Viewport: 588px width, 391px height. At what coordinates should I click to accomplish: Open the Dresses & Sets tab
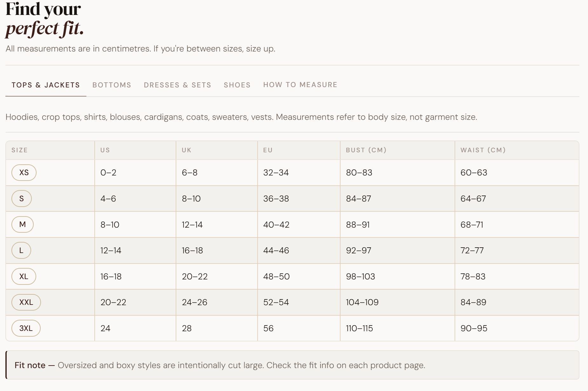click(x=177, y=85)
